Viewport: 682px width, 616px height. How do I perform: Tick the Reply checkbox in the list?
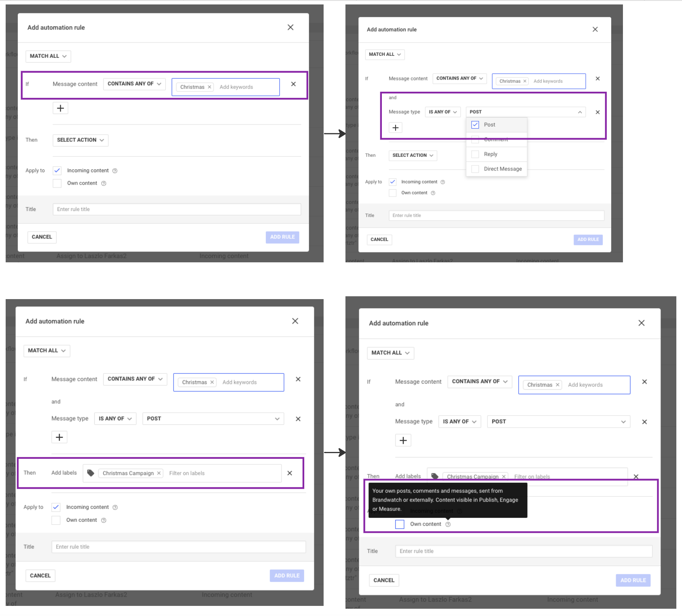tap(475, 154)
